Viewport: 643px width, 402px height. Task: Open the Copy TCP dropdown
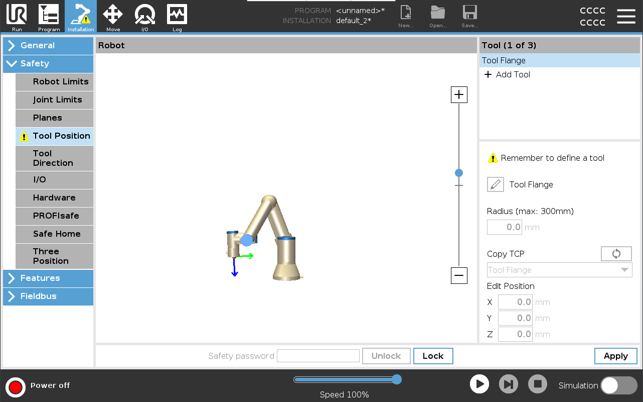pos(559,270)
